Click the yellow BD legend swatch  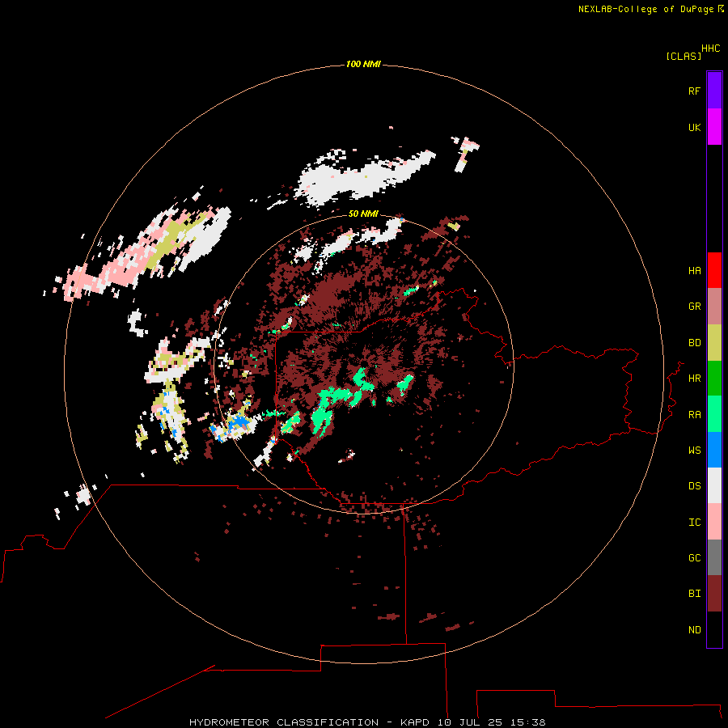point(714,343)
